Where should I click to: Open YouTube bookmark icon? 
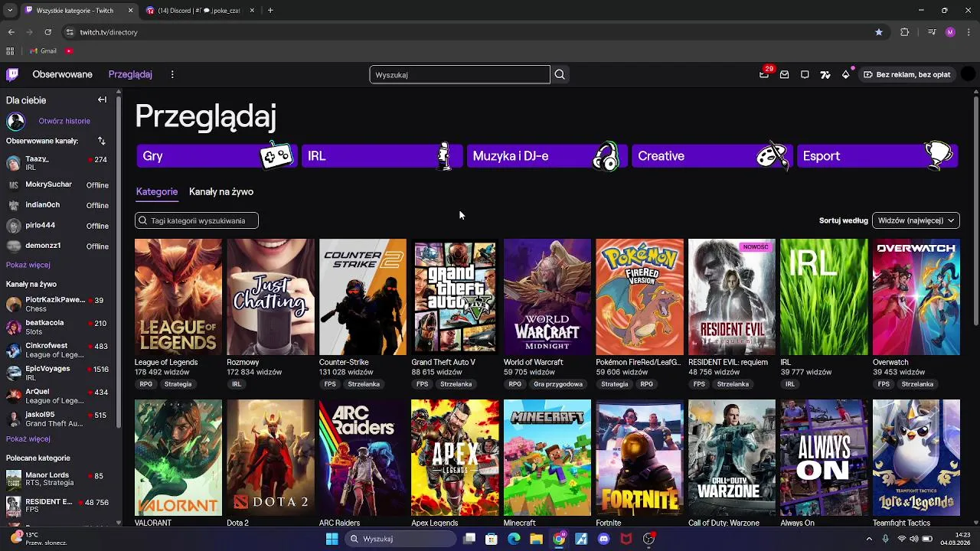[69, 51]
